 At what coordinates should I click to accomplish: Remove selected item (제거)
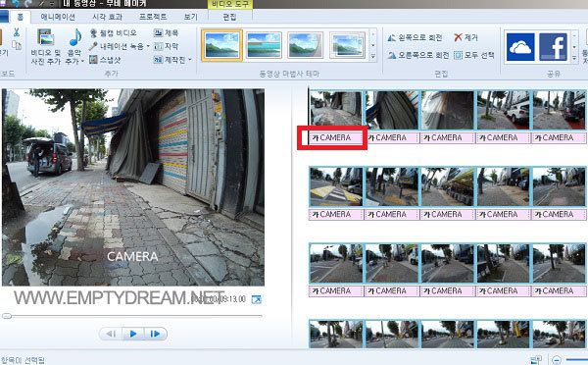[465, 37]
